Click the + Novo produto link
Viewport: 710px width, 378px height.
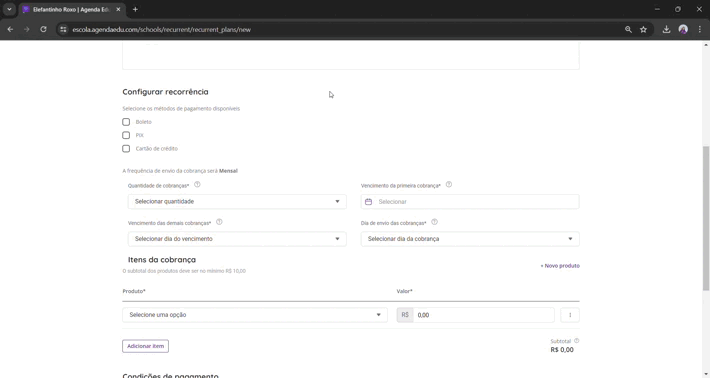click(560, 266)
